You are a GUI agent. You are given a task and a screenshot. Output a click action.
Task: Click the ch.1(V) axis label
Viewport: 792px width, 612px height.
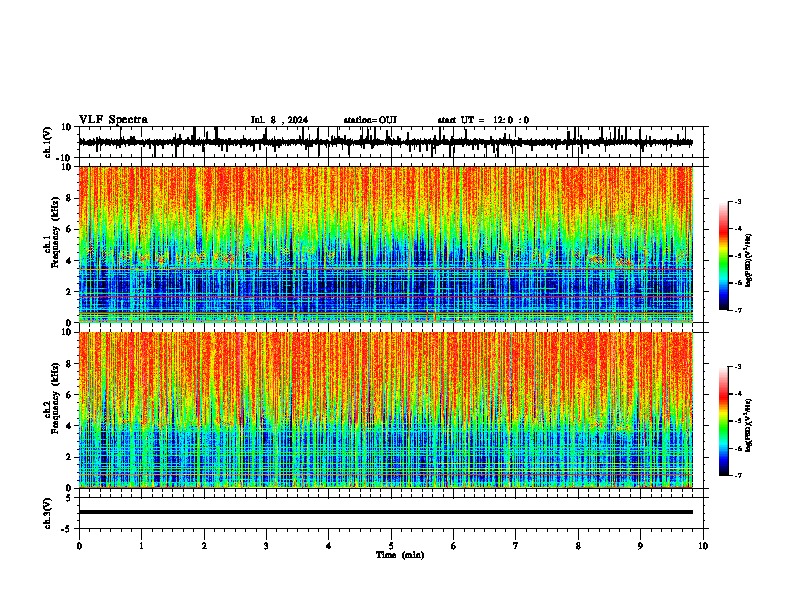pos(48,142)
